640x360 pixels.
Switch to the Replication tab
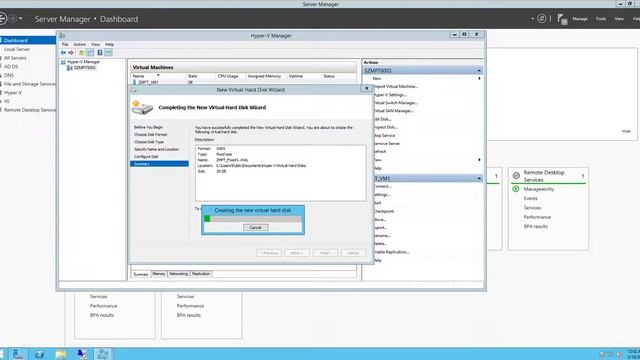click(201, 274)
